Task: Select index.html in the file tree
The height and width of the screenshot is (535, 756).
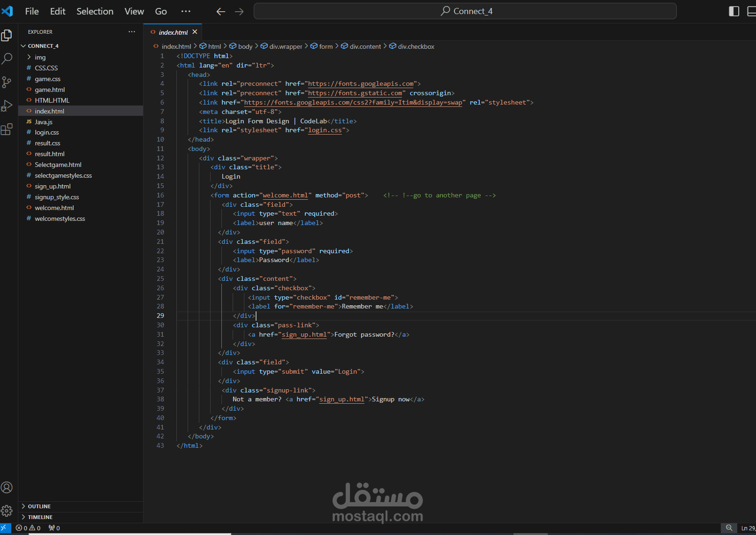Action: coord(81,111)
